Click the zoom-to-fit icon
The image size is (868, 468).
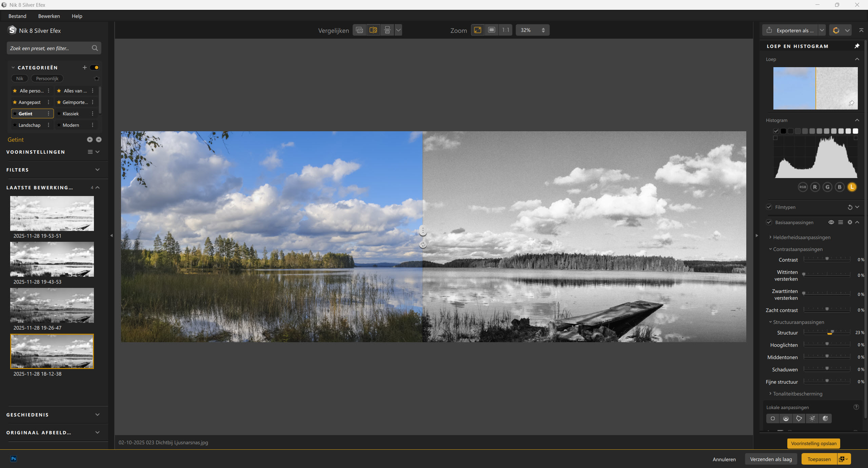(x=477, y=30)
